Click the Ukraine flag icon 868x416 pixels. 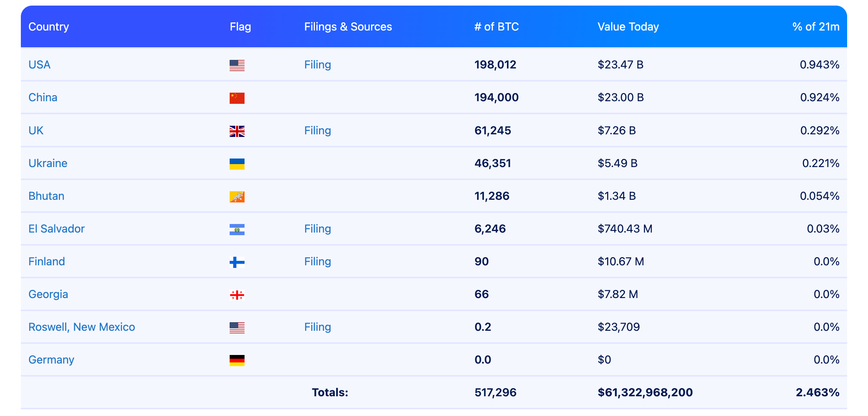[x=237, y=164]
